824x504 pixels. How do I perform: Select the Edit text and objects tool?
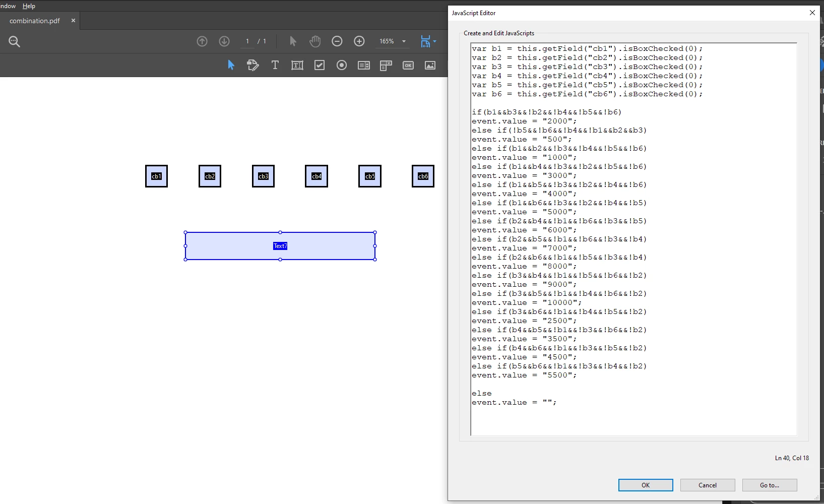pyautogui.click(x=253, y=65)
